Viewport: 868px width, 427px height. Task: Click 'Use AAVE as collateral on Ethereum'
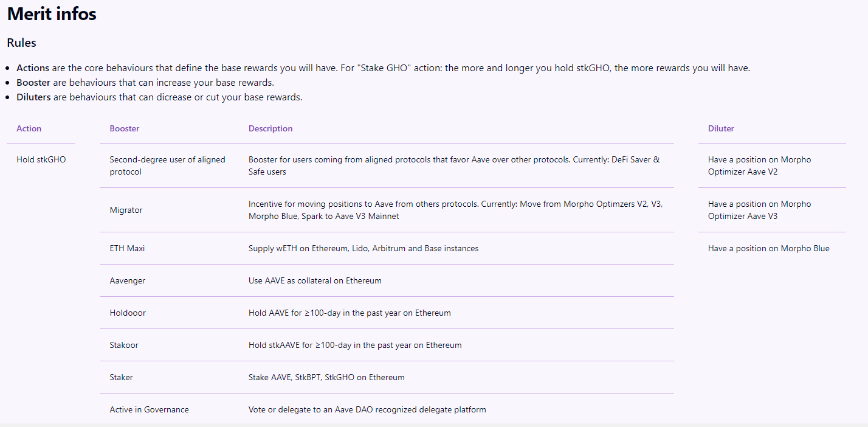[315, 280]
